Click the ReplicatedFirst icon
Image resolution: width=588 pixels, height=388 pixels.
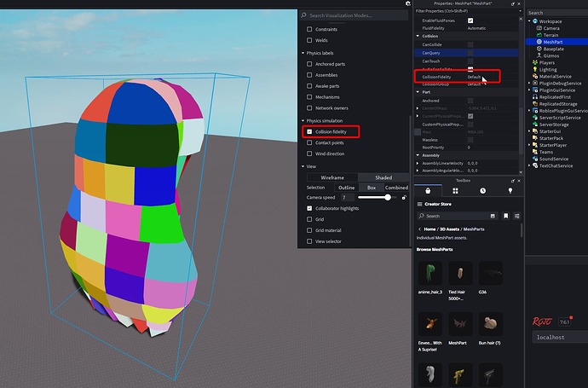click(535, 97)
